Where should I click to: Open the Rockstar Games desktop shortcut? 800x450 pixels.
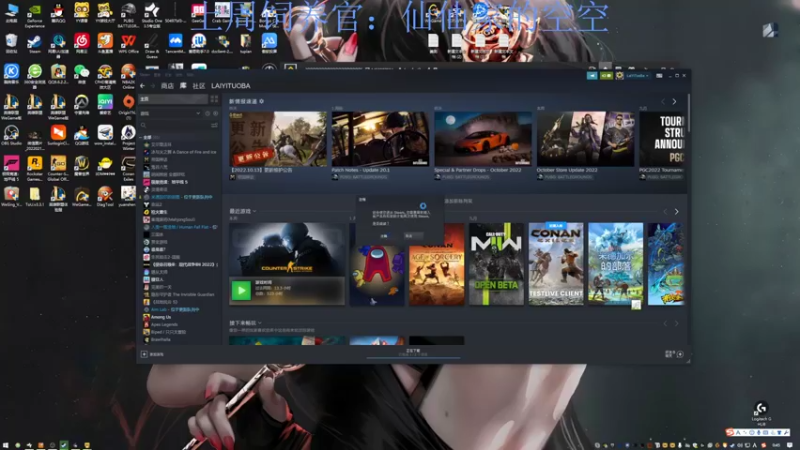pos(35,168)
